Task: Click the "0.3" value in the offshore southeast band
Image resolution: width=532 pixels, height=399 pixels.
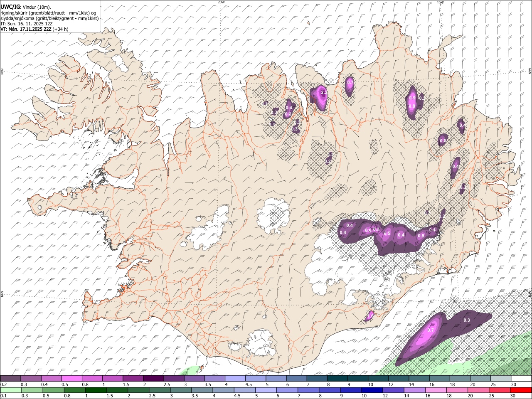Action: [x=467, y=320]
